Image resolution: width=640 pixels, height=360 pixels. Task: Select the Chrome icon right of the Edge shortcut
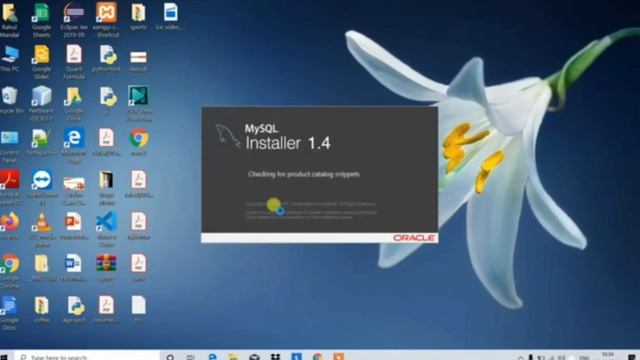tap(139, 142)
